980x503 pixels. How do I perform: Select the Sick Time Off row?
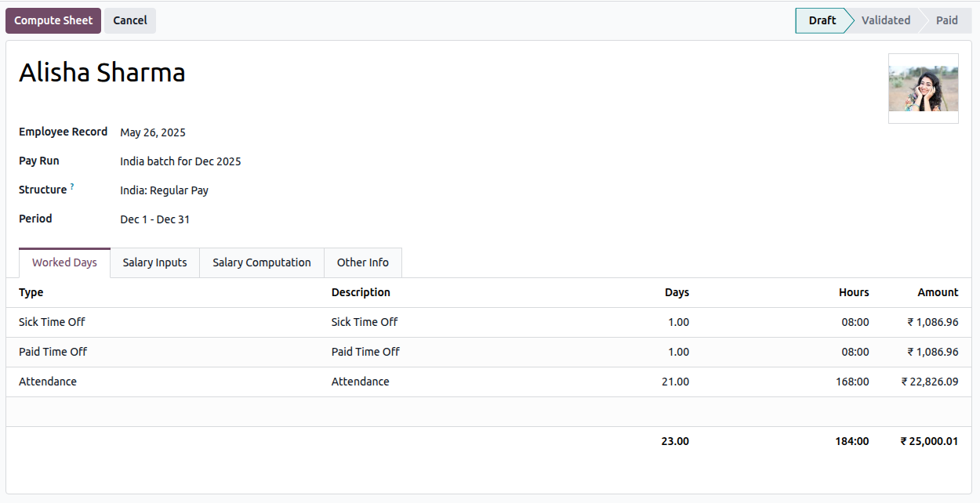point(52,322)
